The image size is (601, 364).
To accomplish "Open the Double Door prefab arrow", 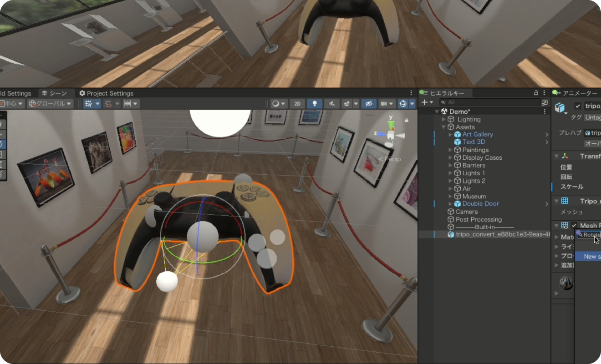I will tap(547, 204).
